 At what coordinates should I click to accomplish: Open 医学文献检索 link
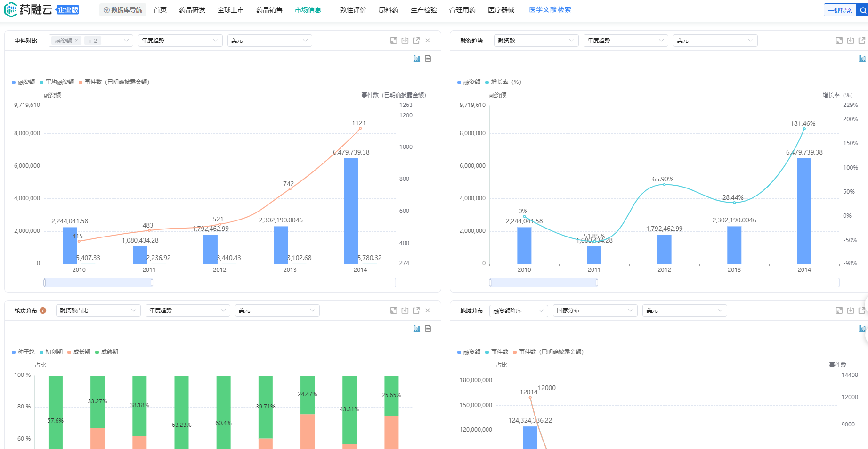click(550, 10)
